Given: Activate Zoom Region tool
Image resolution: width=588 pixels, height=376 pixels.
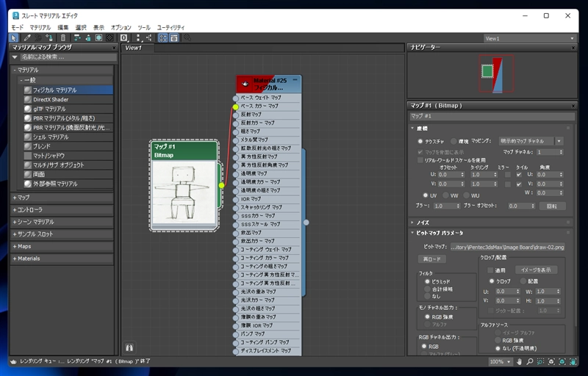Looking at the screenshot, I should coord(540,362).
